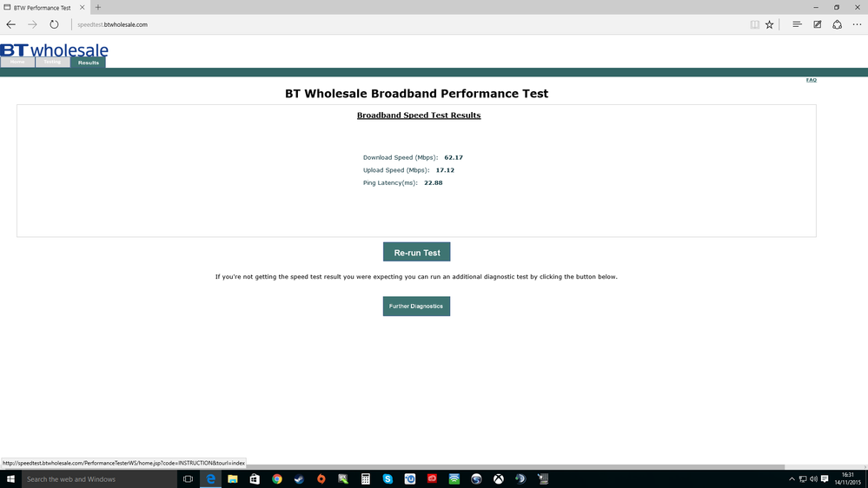This screenshot has width=868, height=488.
Task: Open the volume control in system tray
Action: [x=813, y=479]
